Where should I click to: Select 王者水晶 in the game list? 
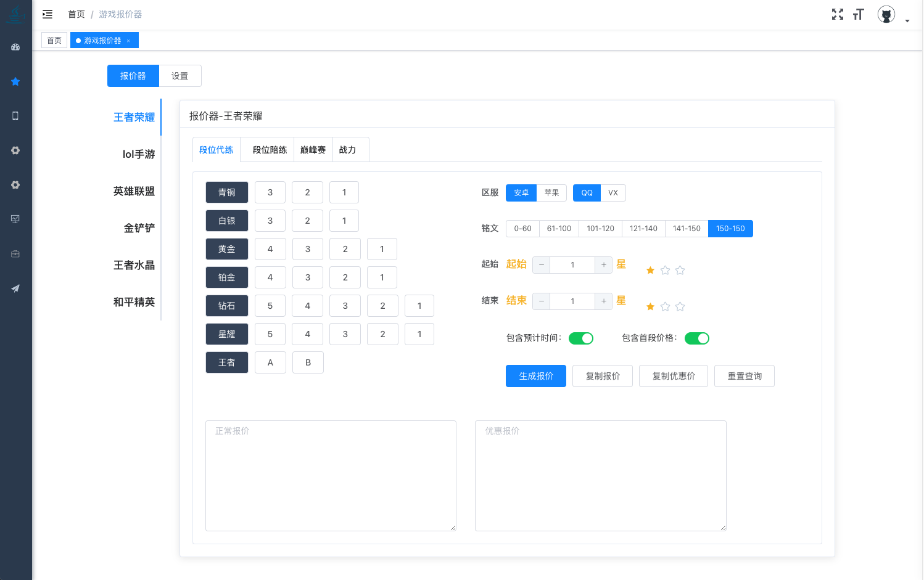(x=134, y=265)
